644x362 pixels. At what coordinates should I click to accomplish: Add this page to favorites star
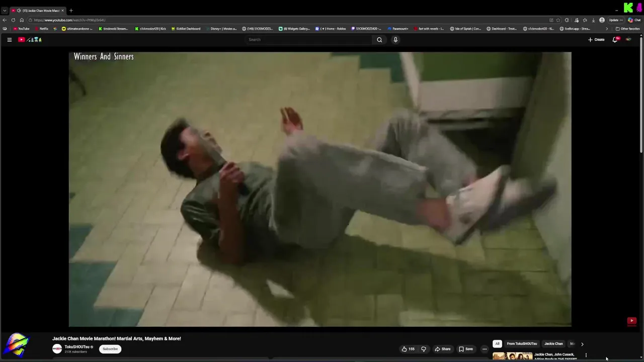coord(558,20)
